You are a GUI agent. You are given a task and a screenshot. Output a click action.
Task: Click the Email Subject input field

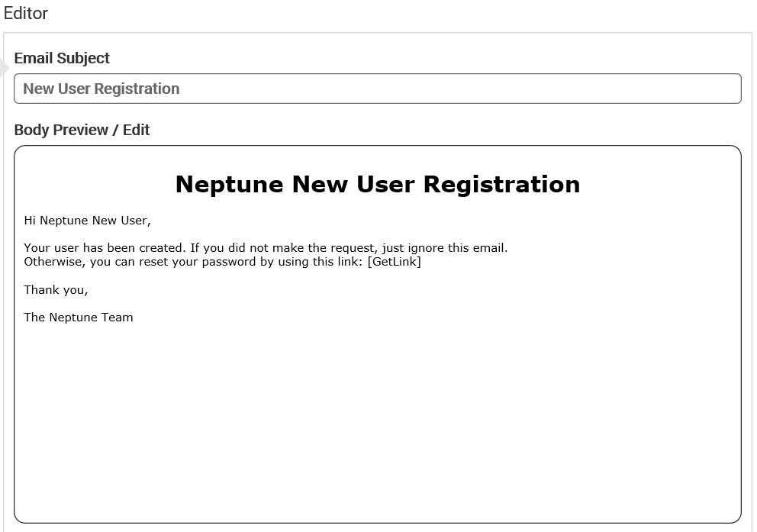coord(378,89)
